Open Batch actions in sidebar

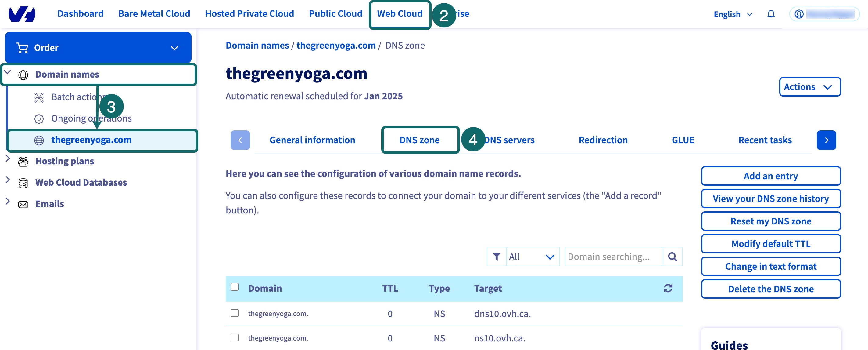[x=78, y=97]
